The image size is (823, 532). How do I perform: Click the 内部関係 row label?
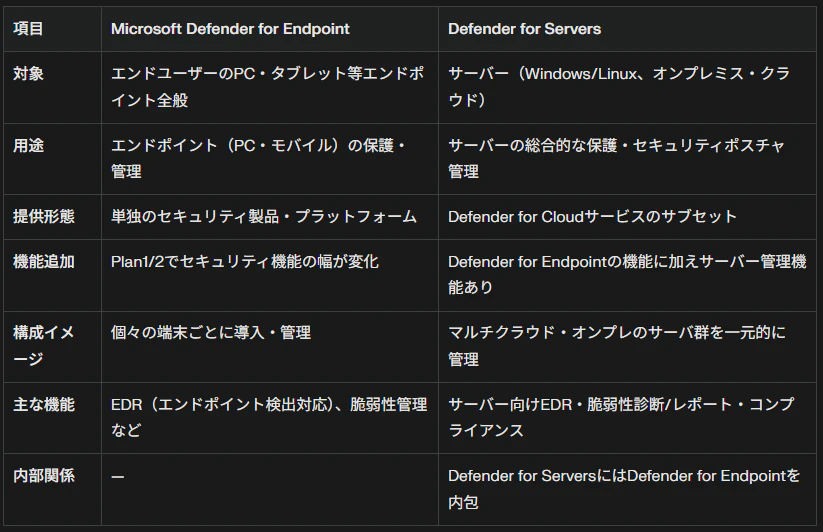click(x=52, y=490)
